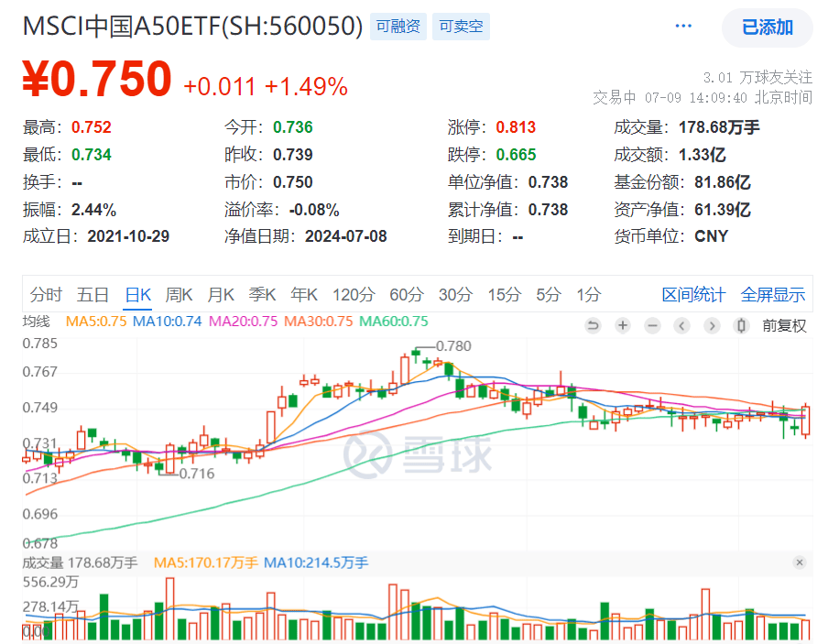Click the MA10:0.74 indicator label
This screenshot has height=644, width=828.
167,322
